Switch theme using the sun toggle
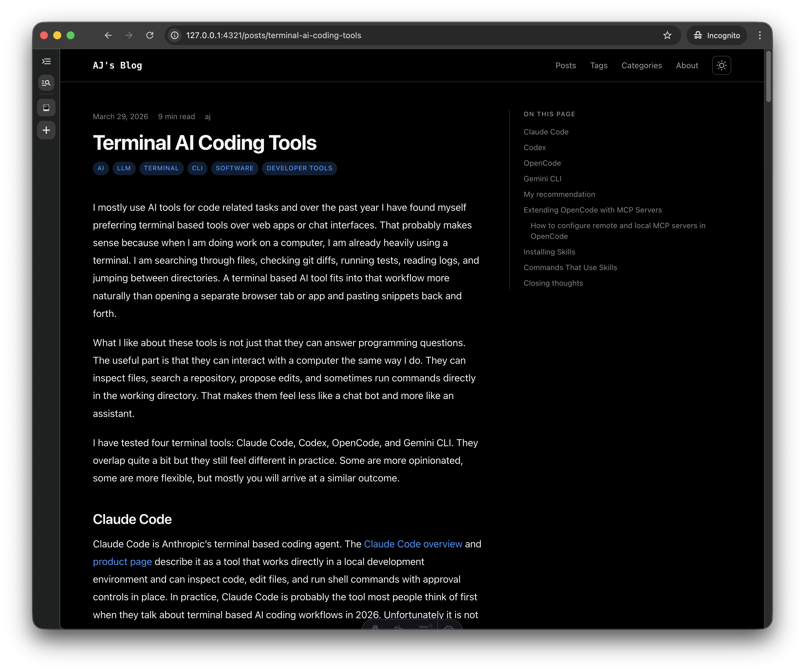The height and width of the screenshot is (672, 805). tap(721, 65)
